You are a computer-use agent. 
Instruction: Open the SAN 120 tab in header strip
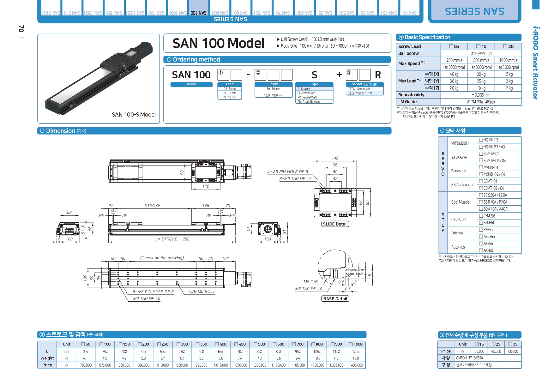[x=156, y=8]
